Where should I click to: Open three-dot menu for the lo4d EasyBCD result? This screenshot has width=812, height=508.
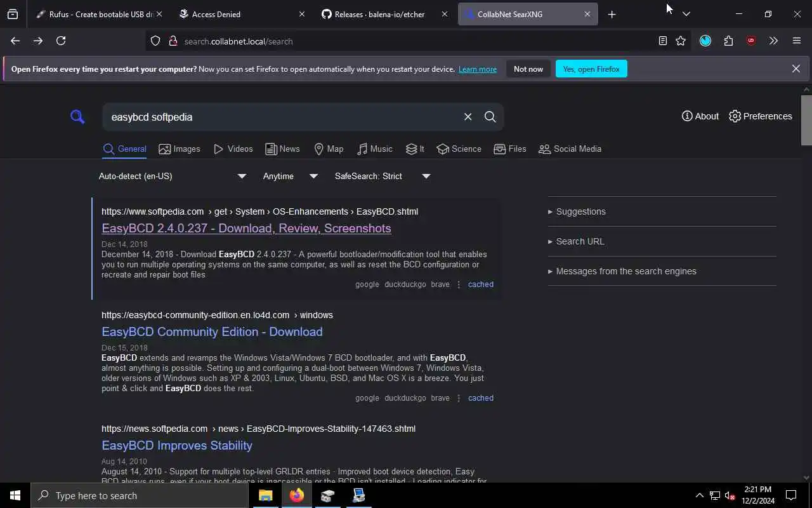459,398
